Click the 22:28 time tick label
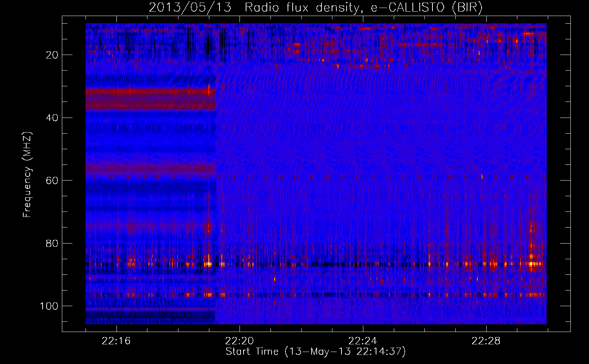 (x=486, y=341)
